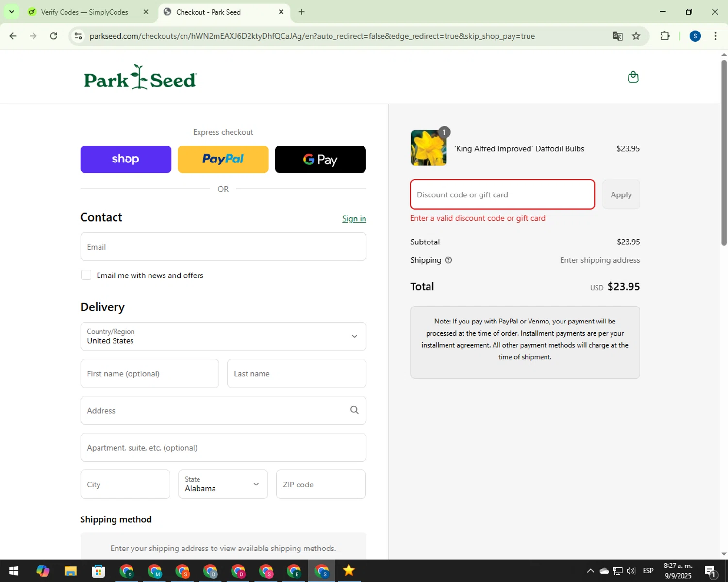
Task: Open the Chrome extensions puzzle icon
Action: click(665, 36)
